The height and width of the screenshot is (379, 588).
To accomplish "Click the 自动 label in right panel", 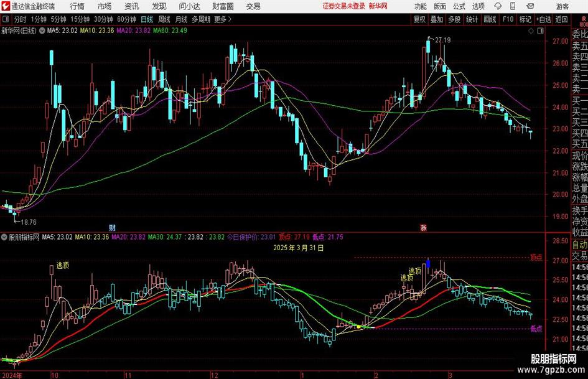I will point(580,245).
